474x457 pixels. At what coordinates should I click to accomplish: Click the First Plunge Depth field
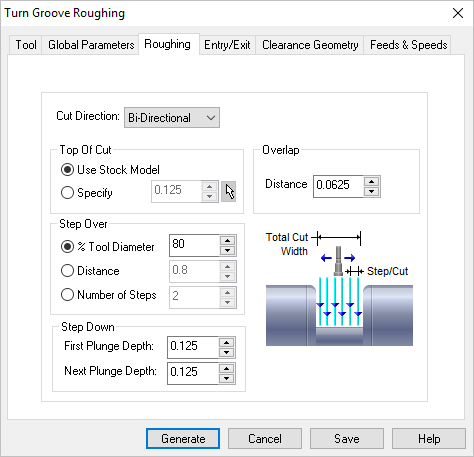point(193,347)
